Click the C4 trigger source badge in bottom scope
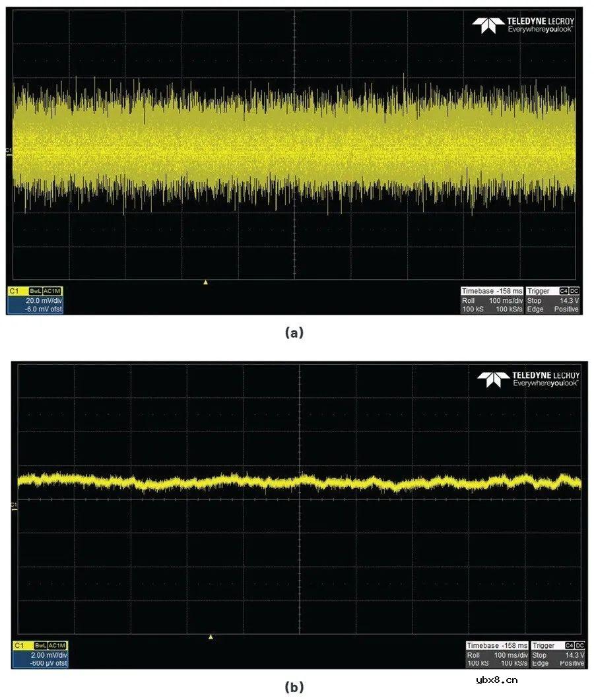The width and height of the screenshot is (594, 700). pyautogui.click(x=568, y=645)
